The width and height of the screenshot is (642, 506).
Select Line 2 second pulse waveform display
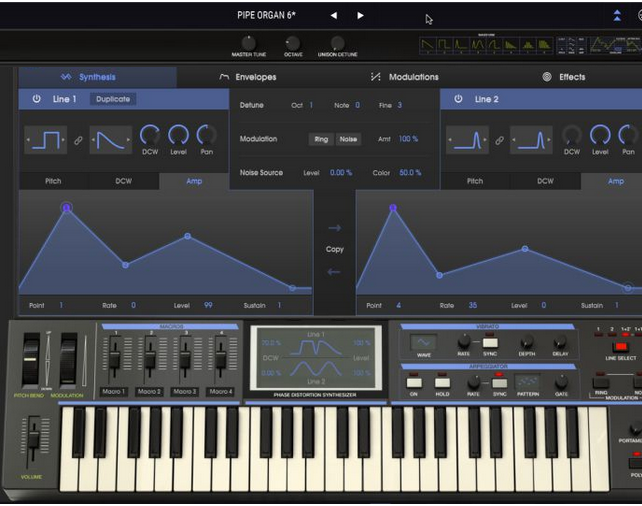click(x=531, y=140)
